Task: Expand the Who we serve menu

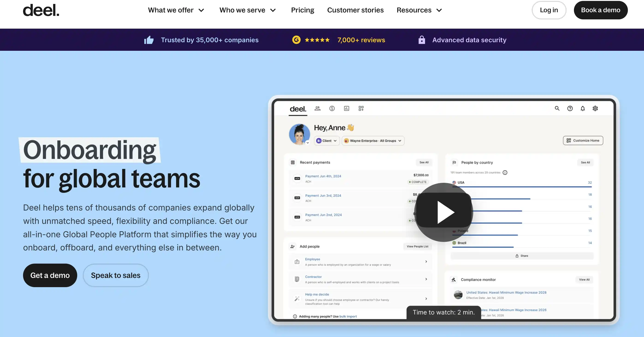Action: pyautogui.click(x=248, y=10)
